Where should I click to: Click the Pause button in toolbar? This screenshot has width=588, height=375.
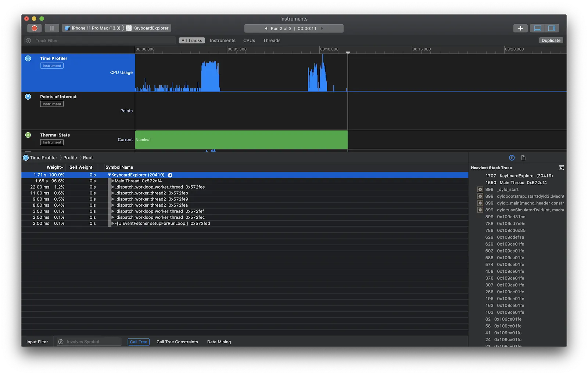pos(52,28)
